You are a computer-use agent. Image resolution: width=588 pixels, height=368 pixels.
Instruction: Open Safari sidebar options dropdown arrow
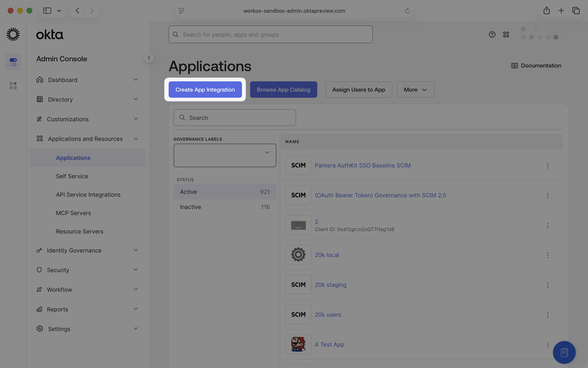tap(59, 11)
